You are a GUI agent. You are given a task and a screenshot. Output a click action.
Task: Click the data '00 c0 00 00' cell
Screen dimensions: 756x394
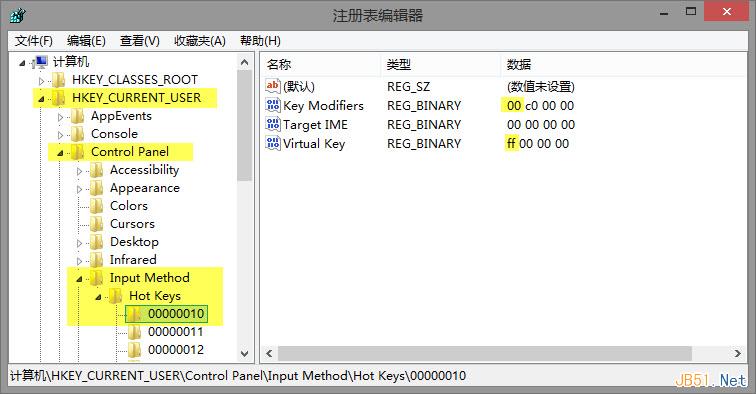540,106
